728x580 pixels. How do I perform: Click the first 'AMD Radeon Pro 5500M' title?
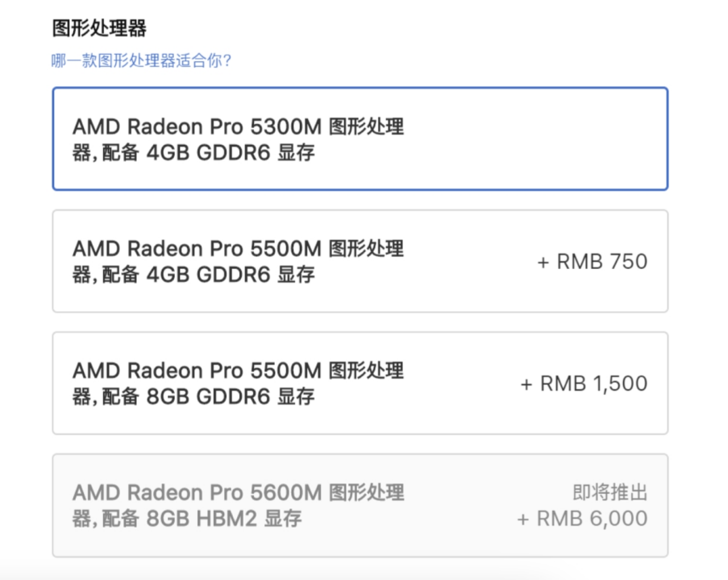coord(198,249)
